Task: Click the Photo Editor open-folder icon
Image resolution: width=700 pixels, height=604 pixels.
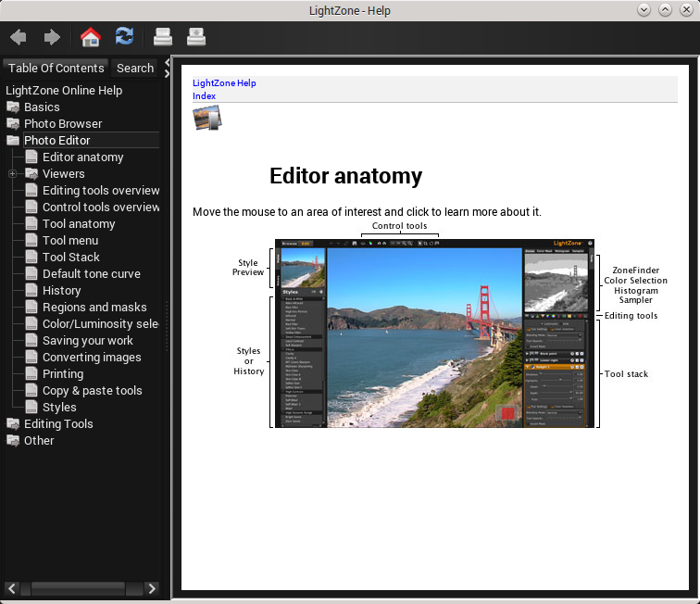Action: 13,140
